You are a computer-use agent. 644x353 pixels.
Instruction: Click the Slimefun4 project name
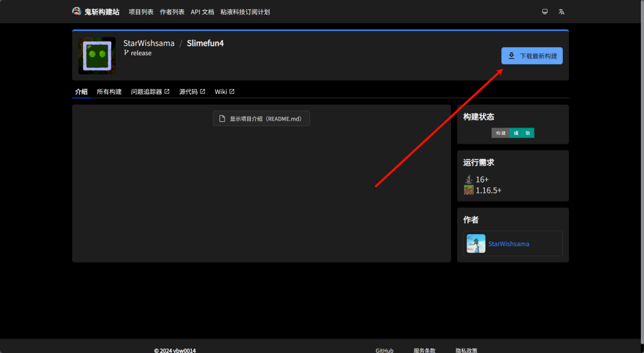(206, 43)
